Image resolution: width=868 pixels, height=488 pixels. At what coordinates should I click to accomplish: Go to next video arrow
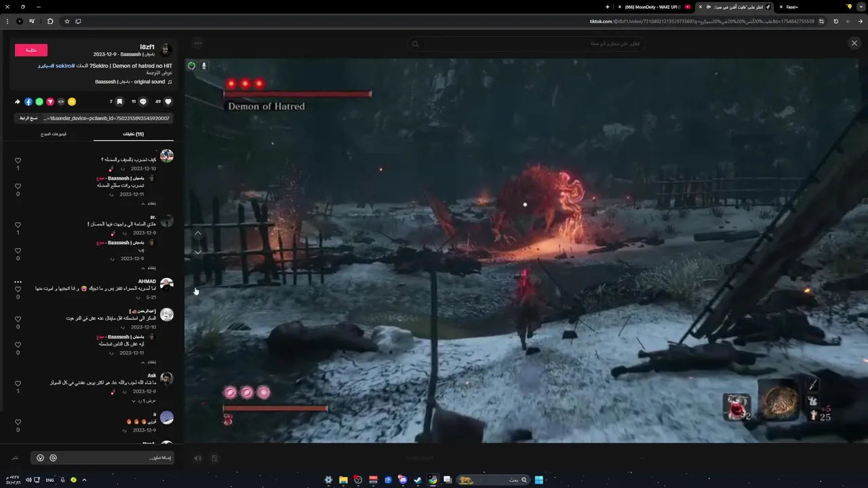pyautogui.click(x=198, y=251)
